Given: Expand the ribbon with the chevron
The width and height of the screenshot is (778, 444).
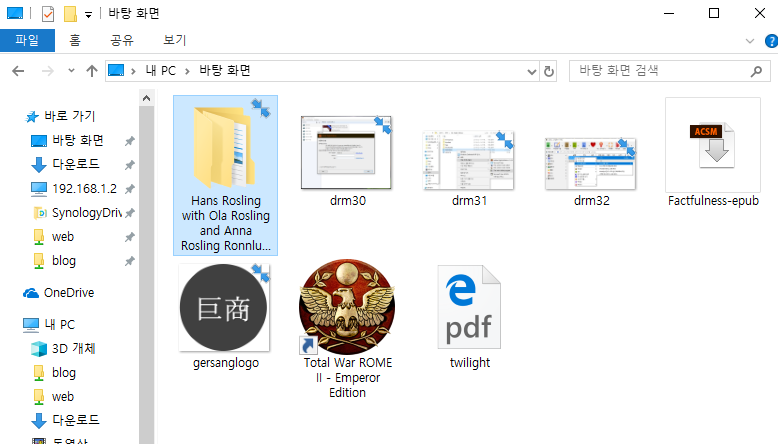Looking at the screenshot, I should coord(750,41).
